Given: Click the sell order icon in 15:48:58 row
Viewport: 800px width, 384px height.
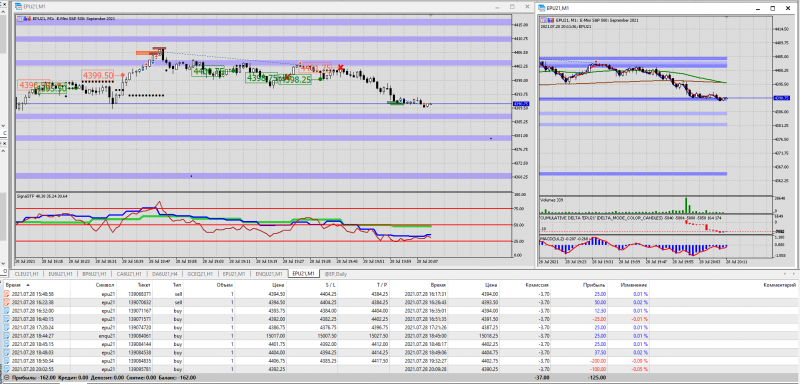Looking at the screenshot, I should 7,294.
